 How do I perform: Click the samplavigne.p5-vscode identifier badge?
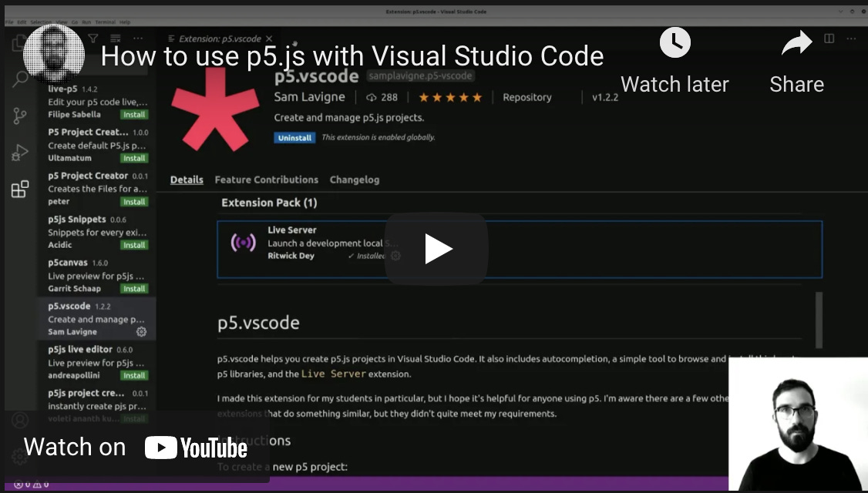click(x=420, y=75)
